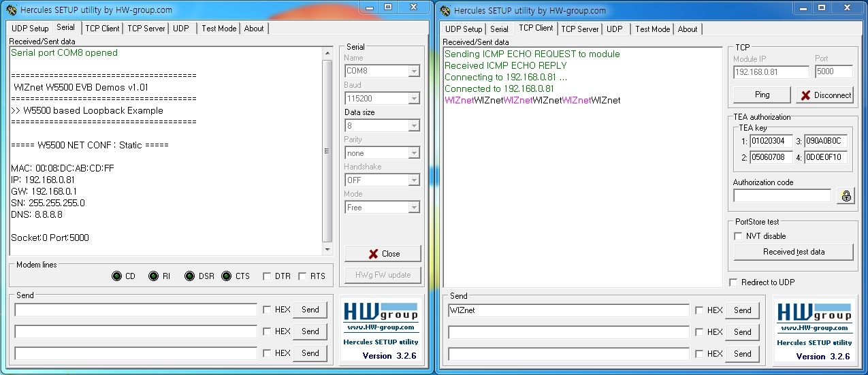Click TEA key 1 field 01020304

[771, 142]
